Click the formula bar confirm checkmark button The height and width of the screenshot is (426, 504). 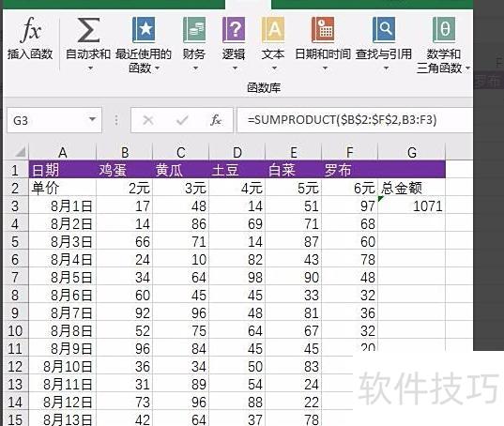tap(182, 120)
